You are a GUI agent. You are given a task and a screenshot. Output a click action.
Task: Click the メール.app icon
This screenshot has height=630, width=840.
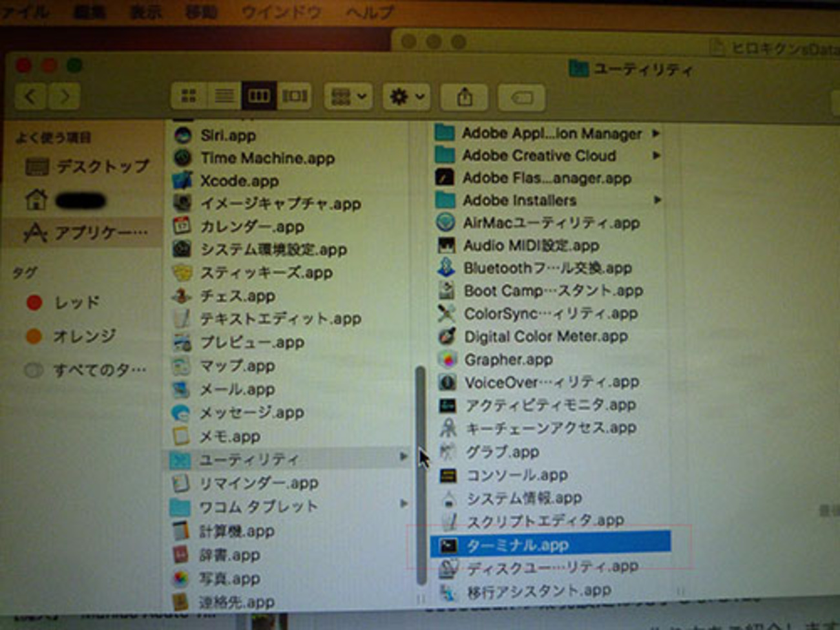pos(182,389)
